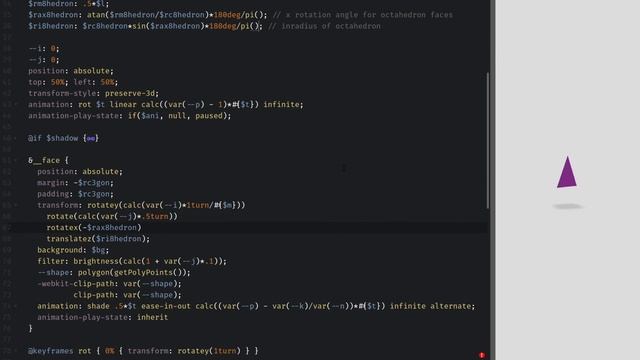Image resolution: width=640 pixels, height=360 pixels.
Task: Click the text 'rotatex(-$rax8hedron)'
Action: click(94, 228)
